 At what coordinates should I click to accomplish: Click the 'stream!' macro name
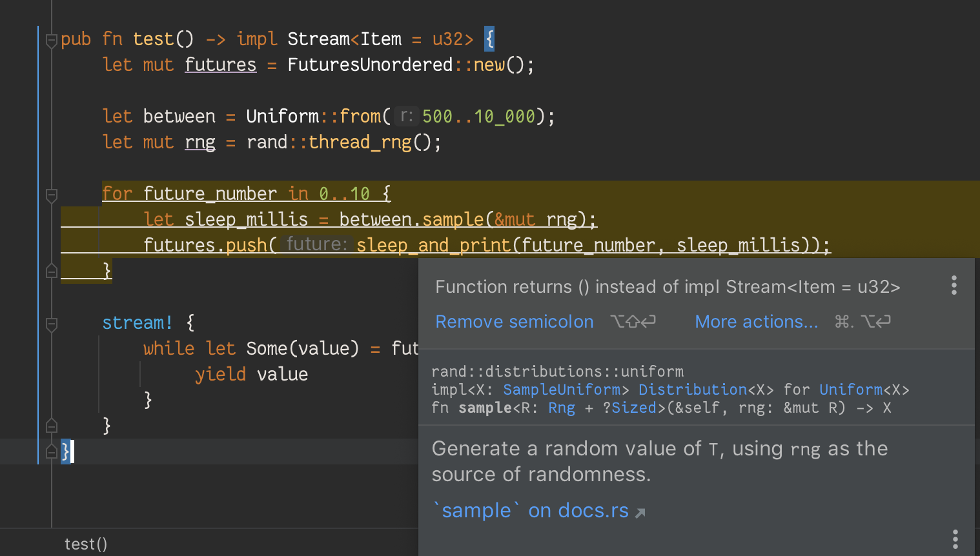click(x=138, y=323)
